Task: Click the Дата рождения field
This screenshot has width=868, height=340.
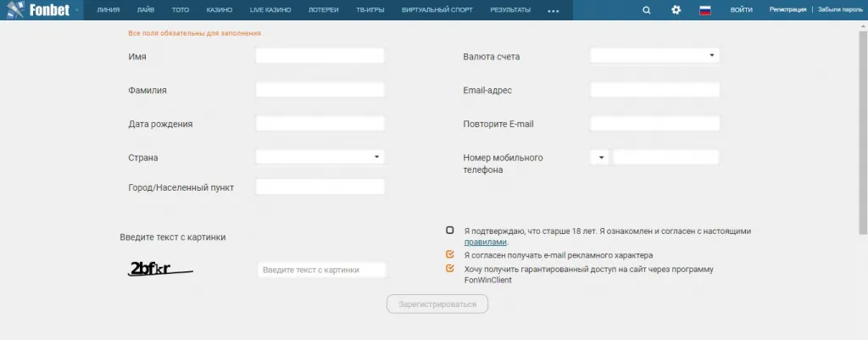Action: pyautogui.click(x=320, y=124)
